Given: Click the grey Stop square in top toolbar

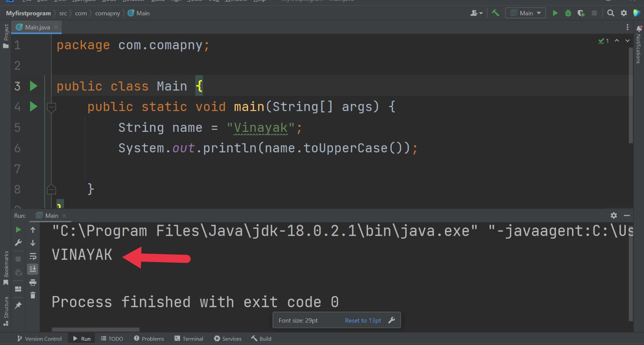Looking at the screenshot, I should click(x=594, y=13).
